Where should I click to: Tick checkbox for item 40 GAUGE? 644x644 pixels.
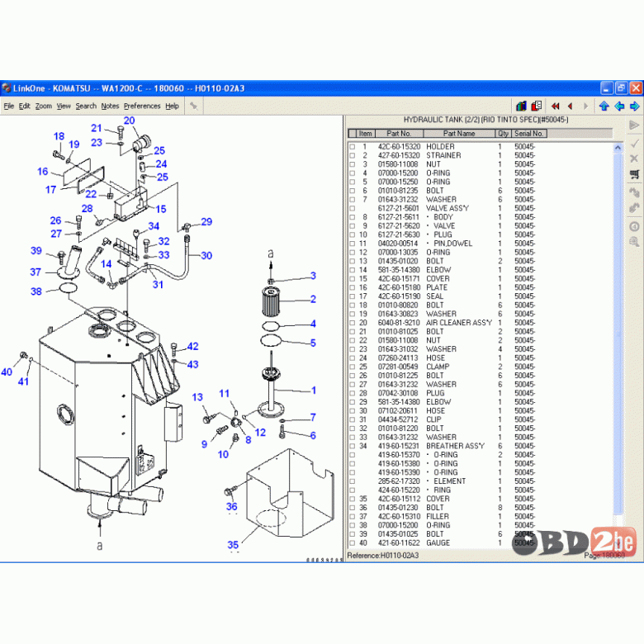[x=352, y=543]
